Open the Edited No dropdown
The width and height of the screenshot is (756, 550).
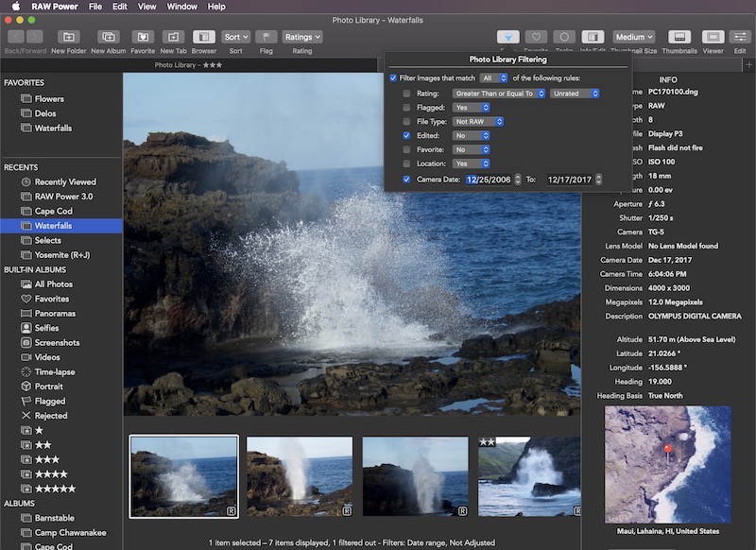tap(471, 135)
